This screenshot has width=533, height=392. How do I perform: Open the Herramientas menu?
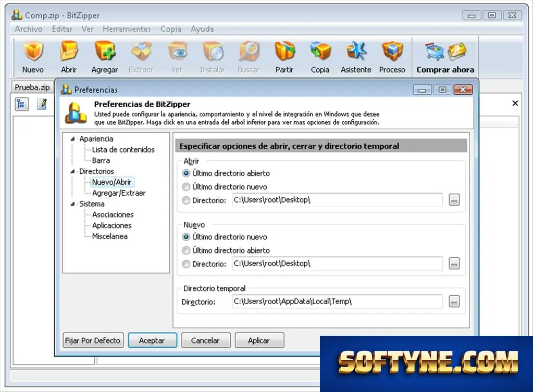pos(127,29)
